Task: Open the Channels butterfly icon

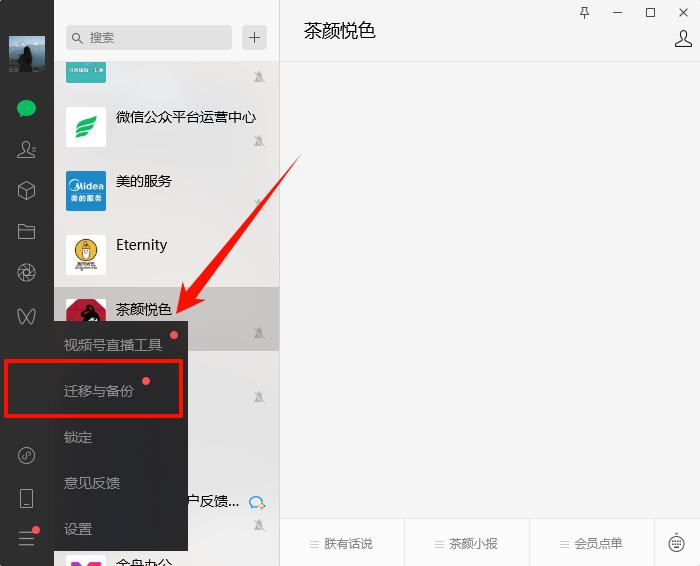Action: click(27, 316)
